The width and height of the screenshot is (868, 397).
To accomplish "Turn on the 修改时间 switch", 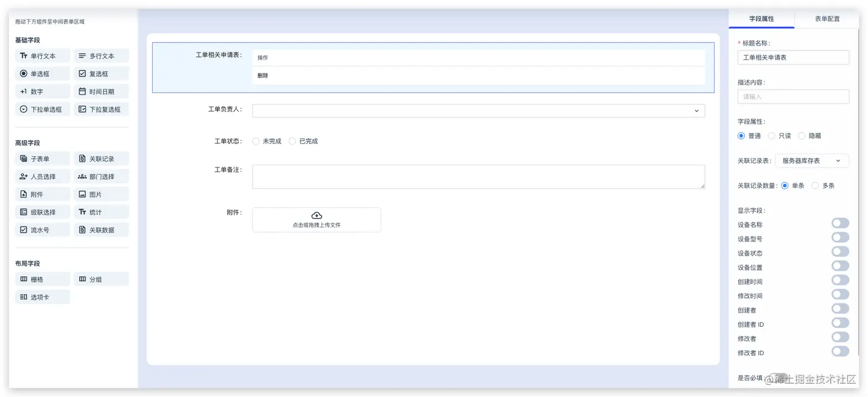I will click(x=840, y=294).
